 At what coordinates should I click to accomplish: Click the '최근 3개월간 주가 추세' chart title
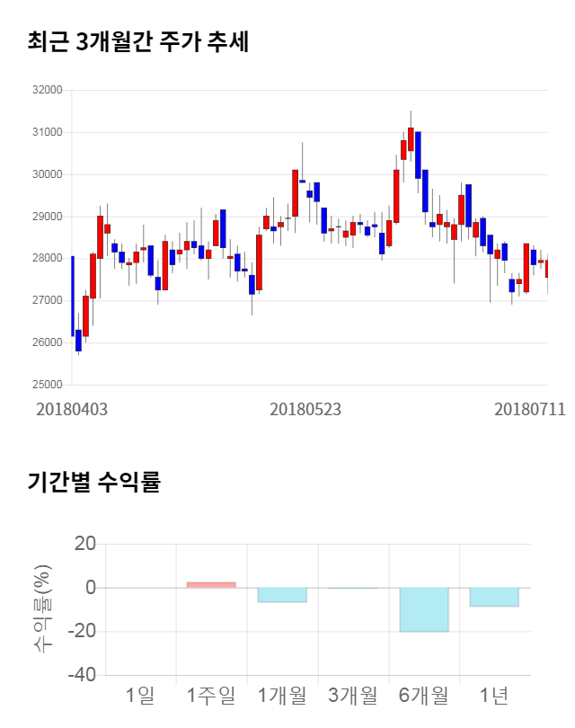pos(137,42)
